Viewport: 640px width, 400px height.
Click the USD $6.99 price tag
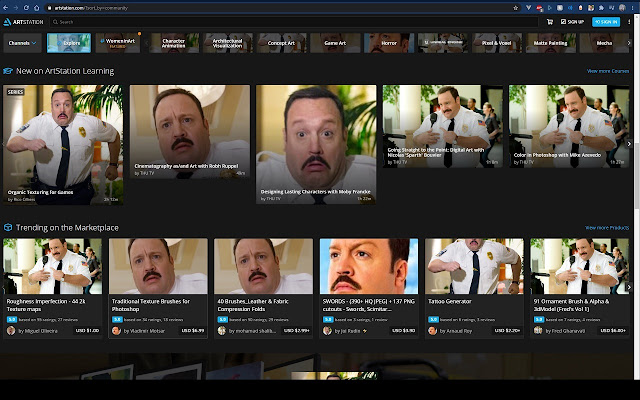(x=193, y=331)
